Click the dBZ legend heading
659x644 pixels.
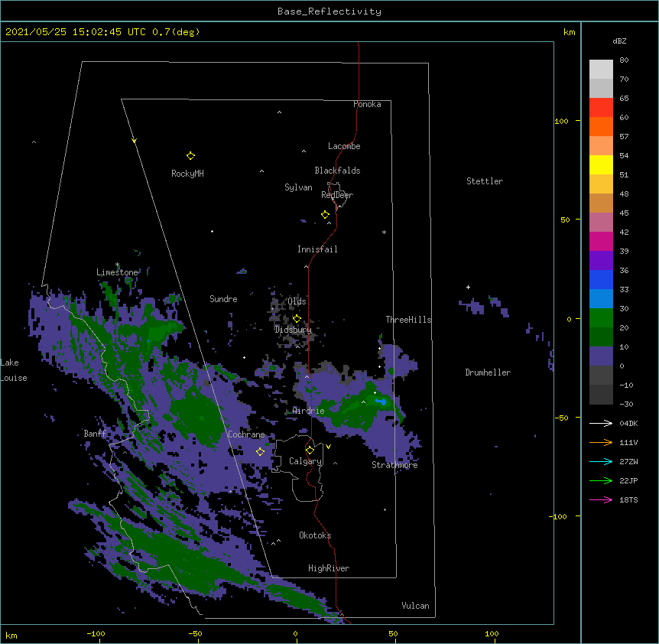click(619, 41)
